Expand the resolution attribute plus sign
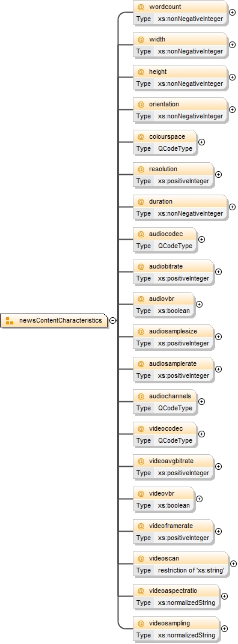The image size is (238, 644). click(x=218, y=175)
